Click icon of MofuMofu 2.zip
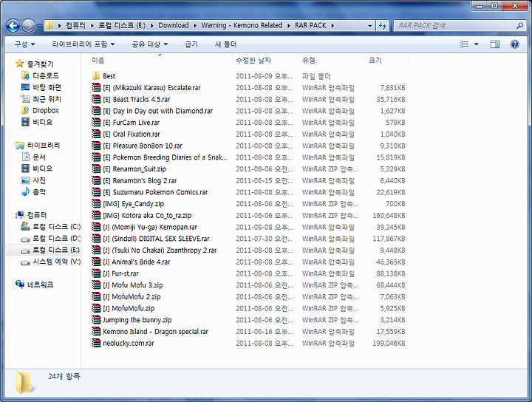 point(96,296)
